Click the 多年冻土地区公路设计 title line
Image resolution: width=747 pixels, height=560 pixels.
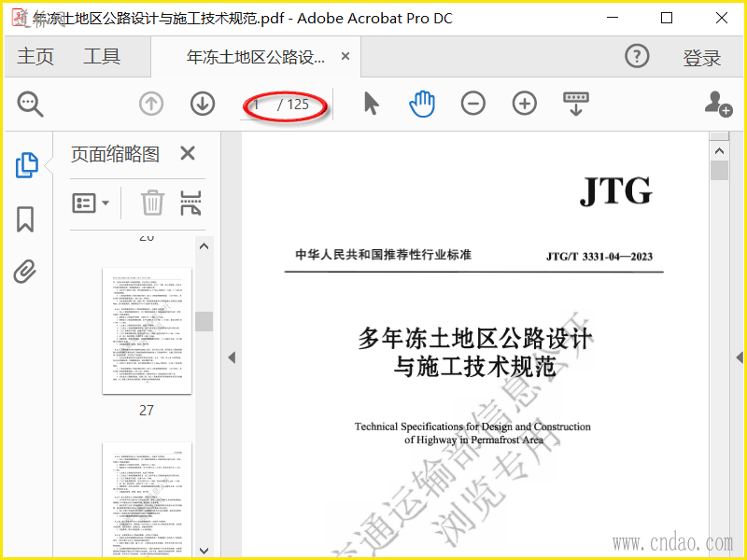475,339
